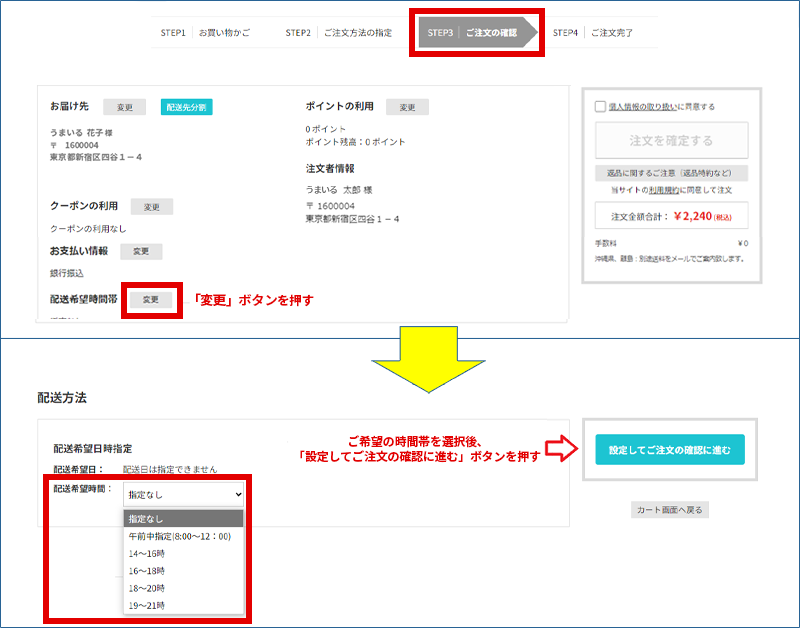Click 変更 next to お支払い情報
The width and height of the screenshot is (800, 628).
coord(141,251)
